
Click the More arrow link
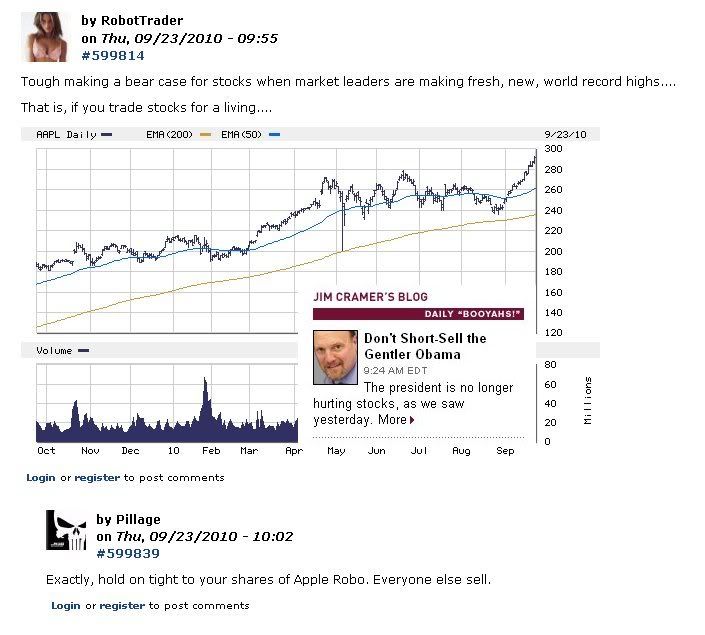click(x=396, y=420)
